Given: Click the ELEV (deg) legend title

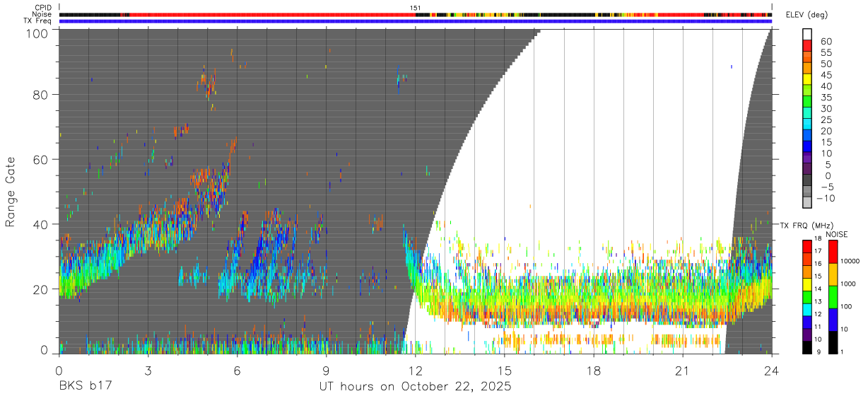Looking at the screenshot, I should pyautogui.click(x=806, y=16).
